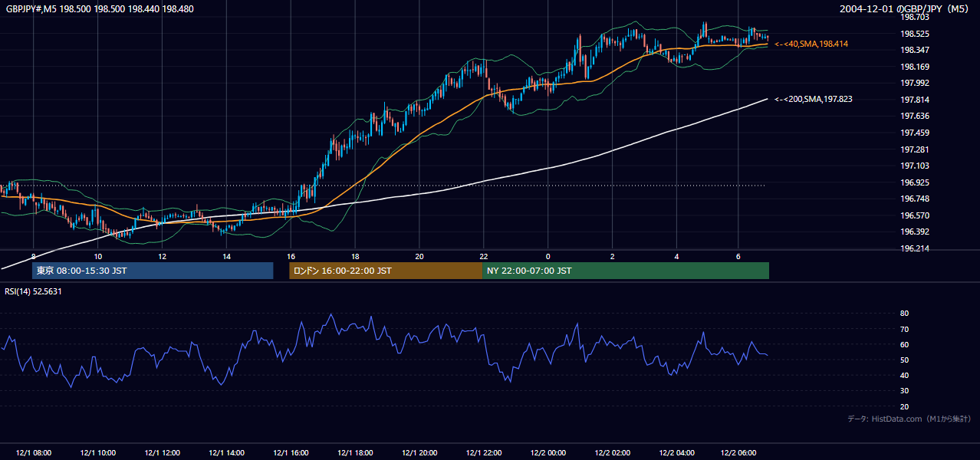Image resolution: width=980 pixels, height=460 pixels.
Task: Click bottom time label 12/1 20:00
Action: [419, 453]
